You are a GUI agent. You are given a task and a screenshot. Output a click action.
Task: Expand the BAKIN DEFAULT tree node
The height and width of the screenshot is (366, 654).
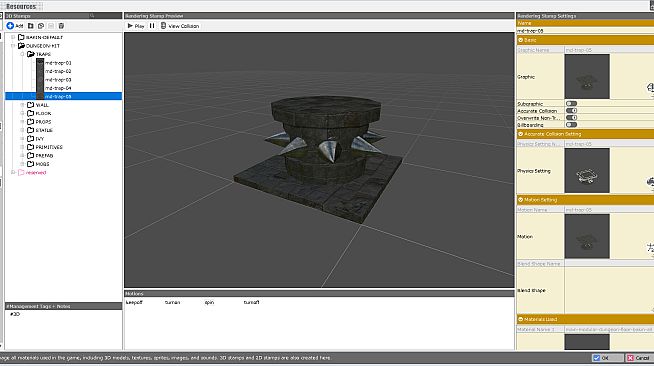(13, 37)
